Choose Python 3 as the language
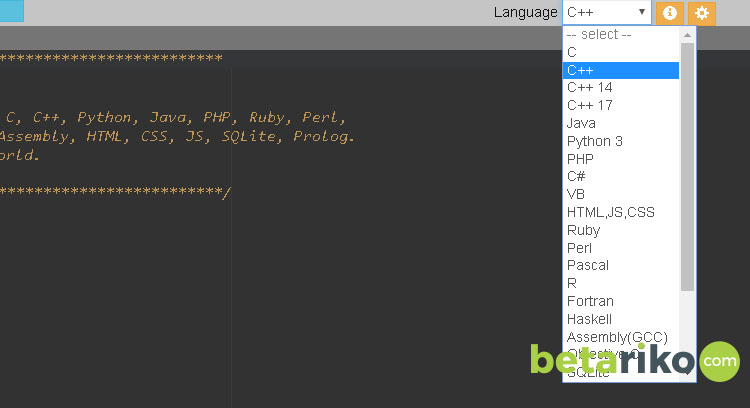750x408 pixels. 621,141
